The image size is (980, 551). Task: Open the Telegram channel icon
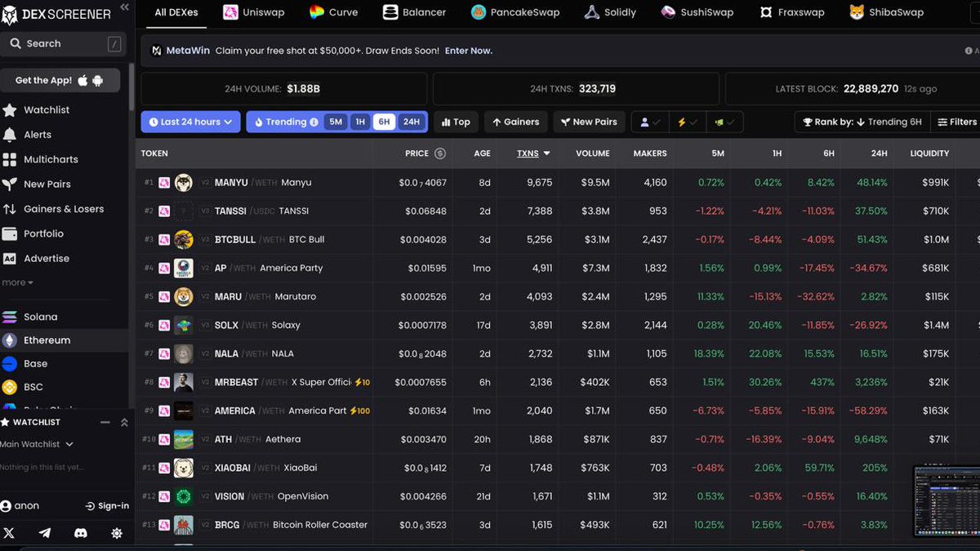click(x=44, y=533)
